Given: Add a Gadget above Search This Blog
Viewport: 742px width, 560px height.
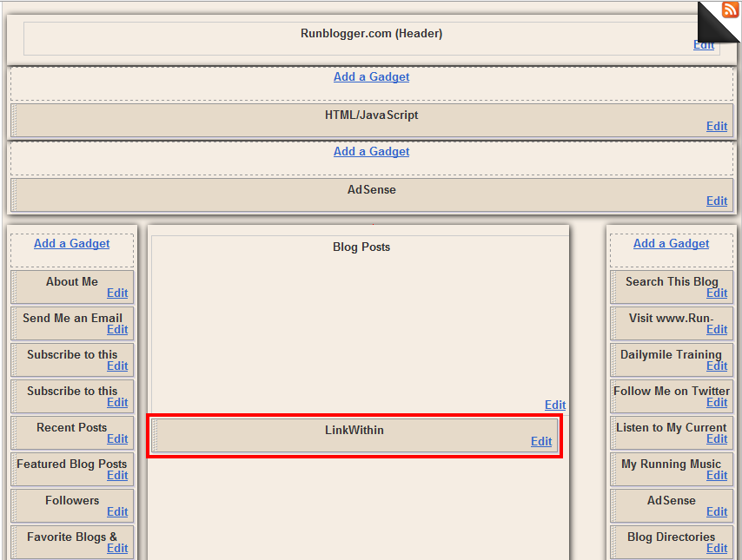Looking at the screenshot, I should (671, 243).
